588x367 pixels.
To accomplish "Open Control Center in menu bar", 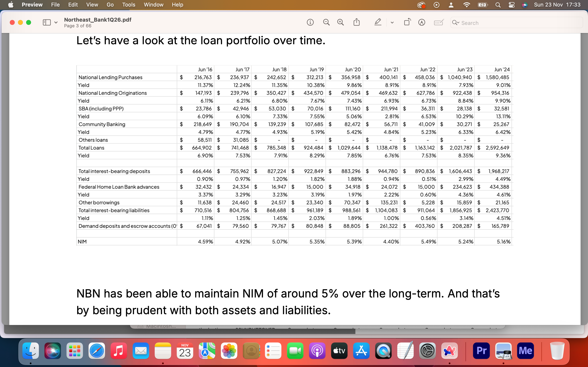I will pyautogui.click(x=511, y=5).
